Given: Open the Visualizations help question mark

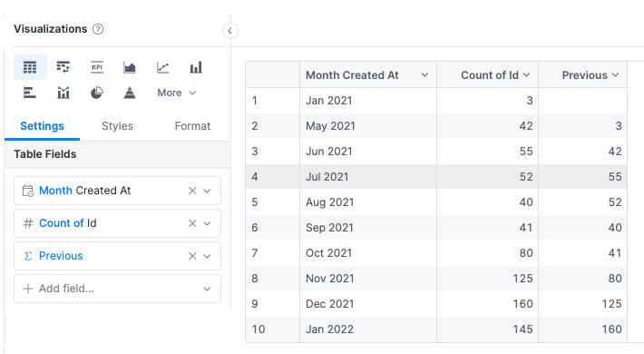Looking at the screenshot, I should point(98,29).
